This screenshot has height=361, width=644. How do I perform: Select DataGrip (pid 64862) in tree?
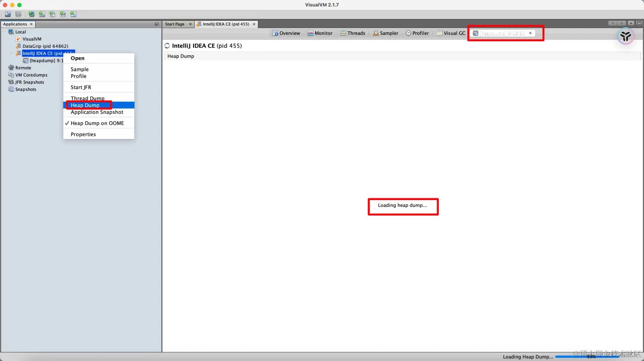(x=45, y=46)
